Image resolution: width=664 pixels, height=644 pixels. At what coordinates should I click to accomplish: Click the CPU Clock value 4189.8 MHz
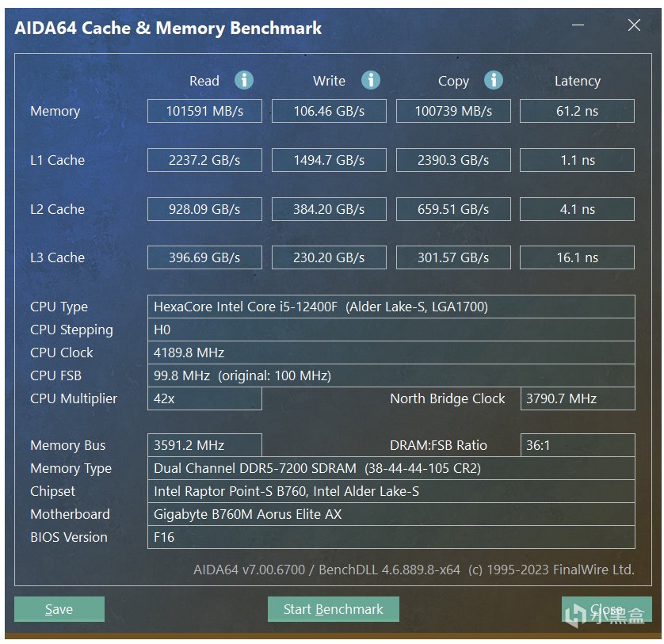coord(391,352)
